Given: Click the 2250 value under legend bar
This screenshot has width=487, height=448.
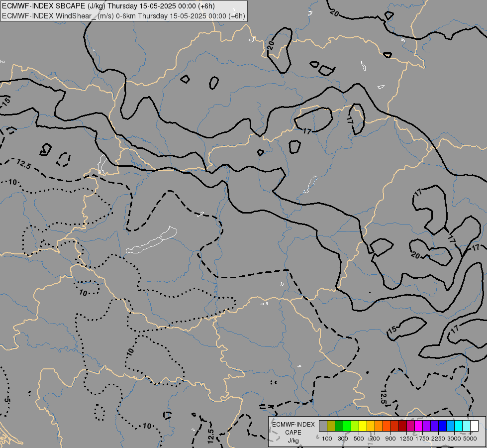Looking at the screenshot, I should coord(438,439).
